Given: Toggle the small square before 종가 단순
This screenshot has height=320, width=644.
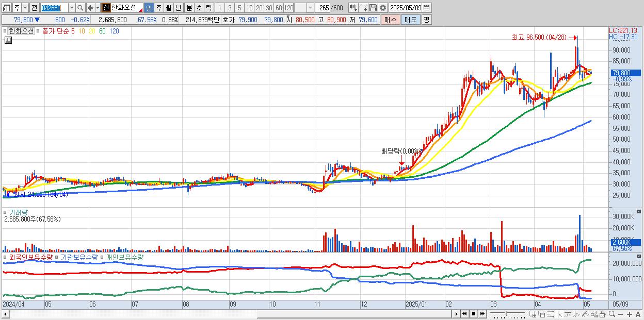Looking at the screenshot, I should [38, 31].
